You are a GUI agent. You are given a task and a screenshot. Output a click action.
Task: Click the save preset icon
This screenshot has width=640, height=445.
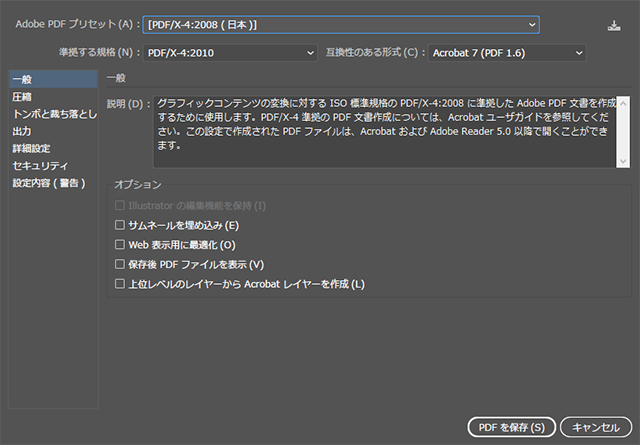point(614,26)
